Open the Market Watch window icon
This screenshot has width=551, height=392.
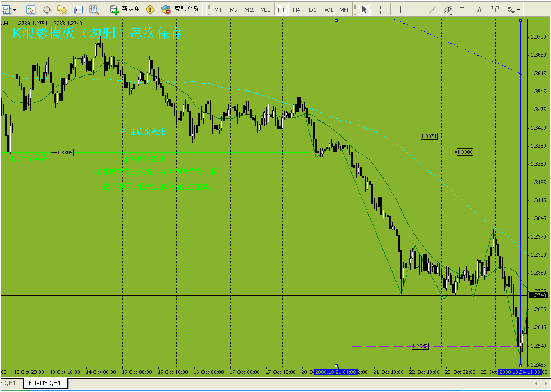pos(31,10)
